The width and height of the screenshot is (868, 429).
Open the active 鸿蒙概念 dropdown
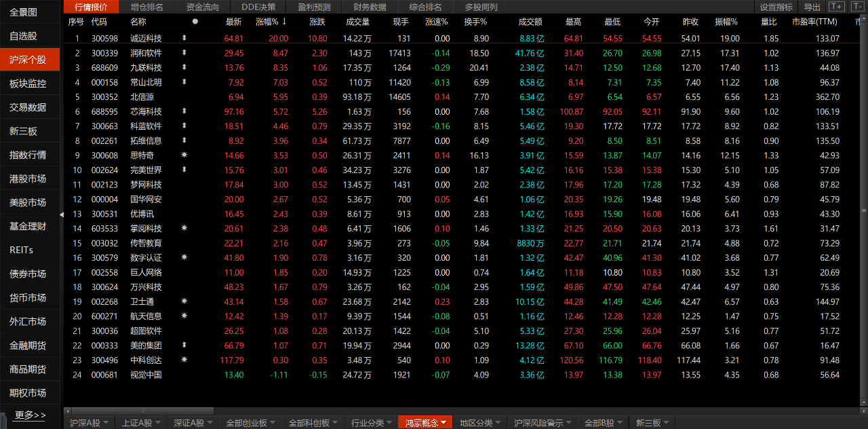click(425, 423)
